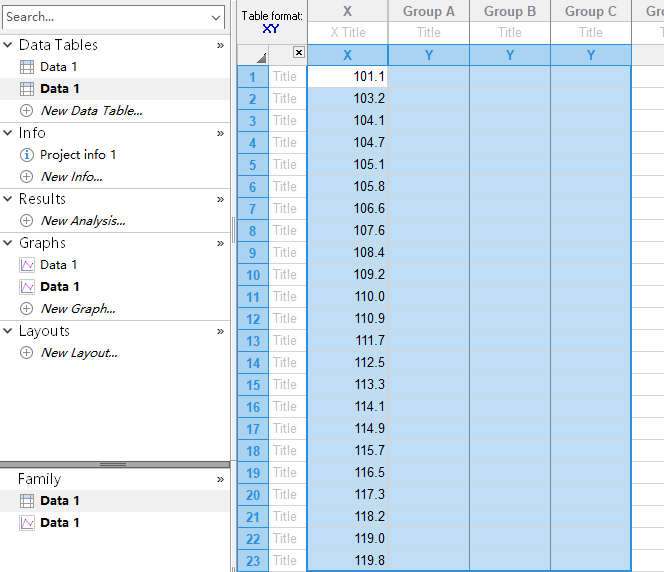The image size is (664, 572).
Task: Open the Info double-chevron menu
Action: coord(220,133)
